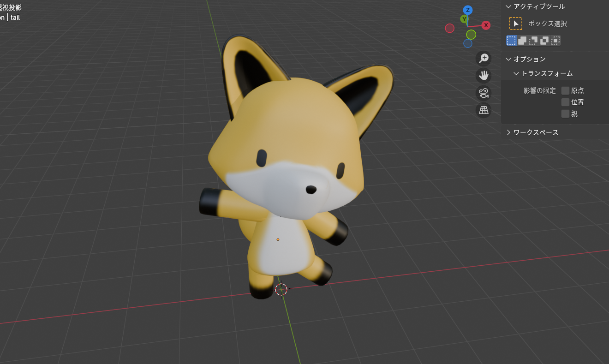The image size is (609, 364).
Task: Choose the 'Extend selection' mode icon
Action: click(x=522, y=41)
